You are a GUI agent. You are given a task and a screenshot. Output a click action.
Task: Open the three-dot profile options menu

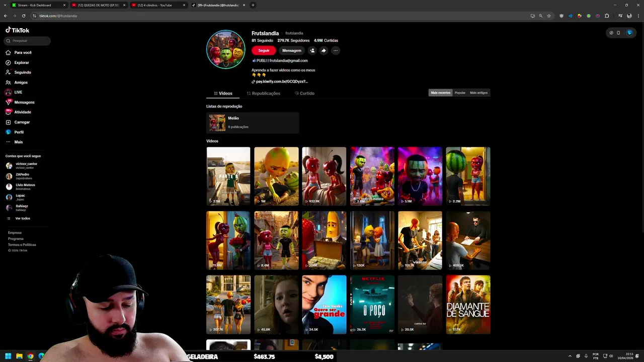click(x=335, y=50)
